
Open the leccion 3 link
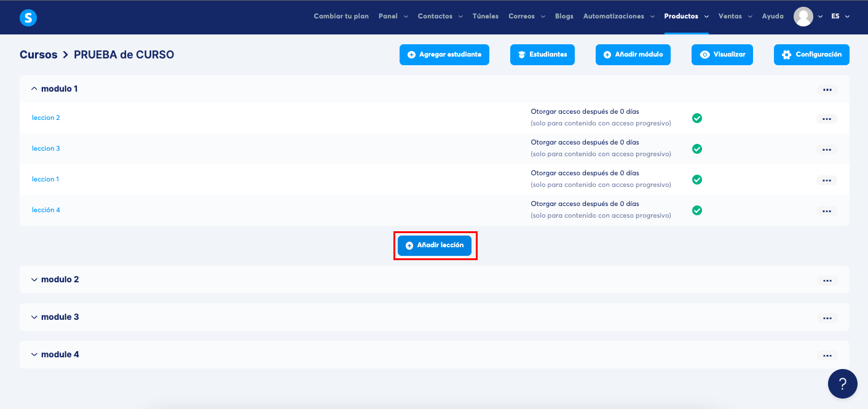[x=46, y=149]
